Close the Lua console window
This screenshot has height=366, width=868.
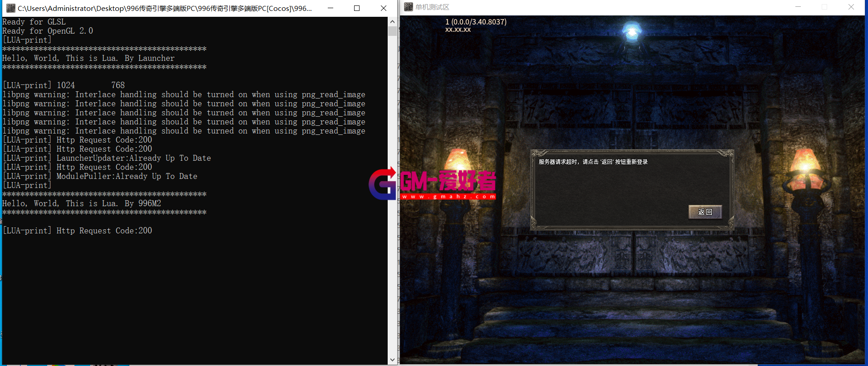(383, 8)
